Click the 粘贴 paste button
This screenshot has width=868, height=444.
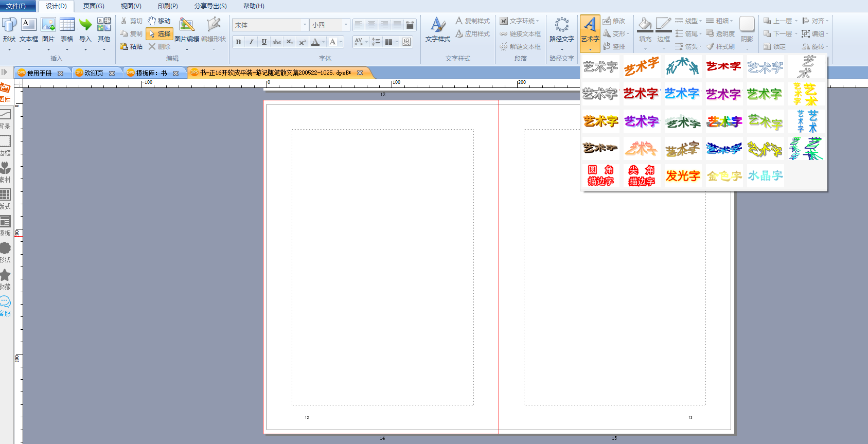pos(131,46)
